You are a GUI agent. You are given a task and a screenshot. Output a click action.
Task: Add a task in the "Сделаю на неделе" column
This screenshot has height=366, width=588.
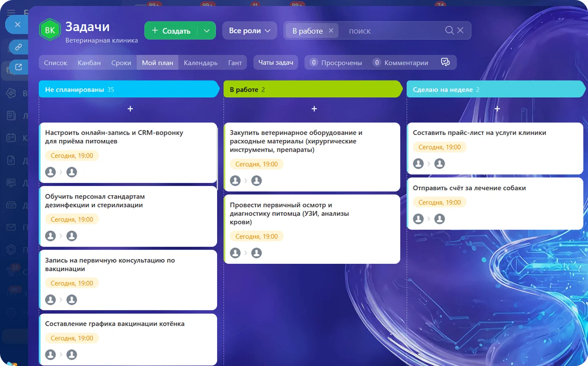pos(497,109)
